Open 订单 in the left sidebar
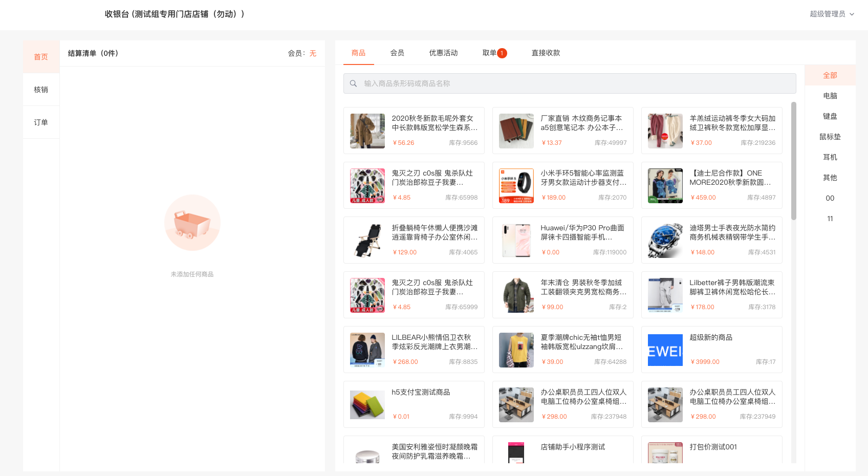Image resolution: width=868 pixels, height=476 pixels. coord(41,122)
